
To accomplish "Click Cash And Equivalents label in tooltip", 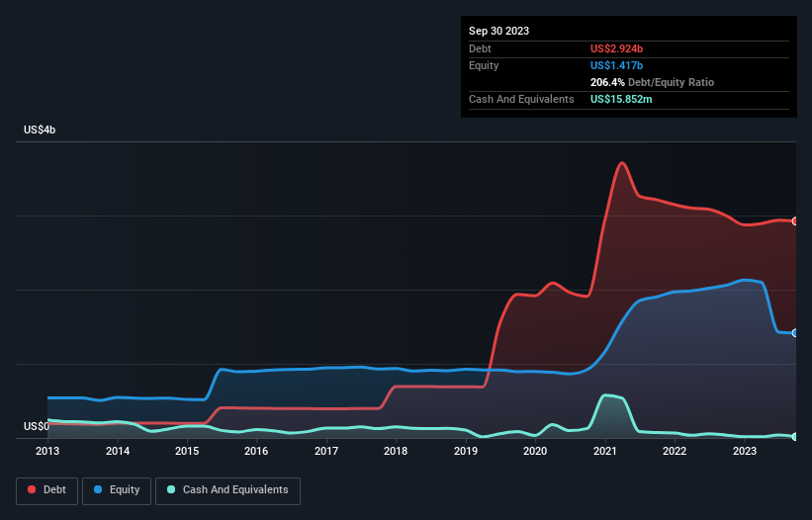I will click(521, 99).
